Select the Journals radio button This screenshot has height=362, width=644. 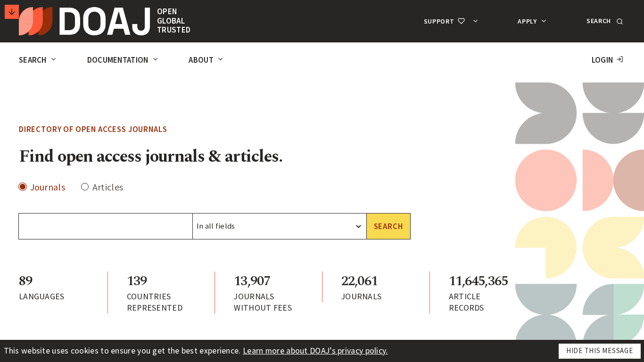pos(23,187)
